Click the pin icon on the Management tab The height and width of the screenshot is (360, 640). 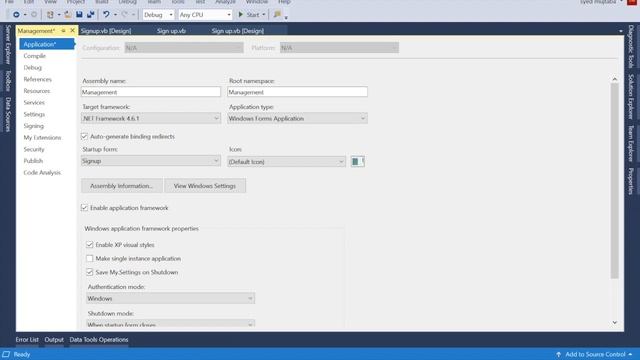click(63, 31)
